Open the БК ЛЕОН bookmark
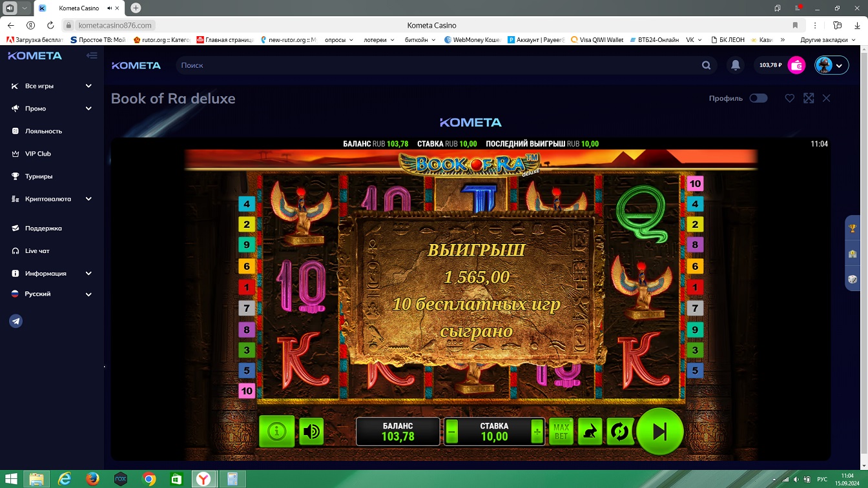 727,39
